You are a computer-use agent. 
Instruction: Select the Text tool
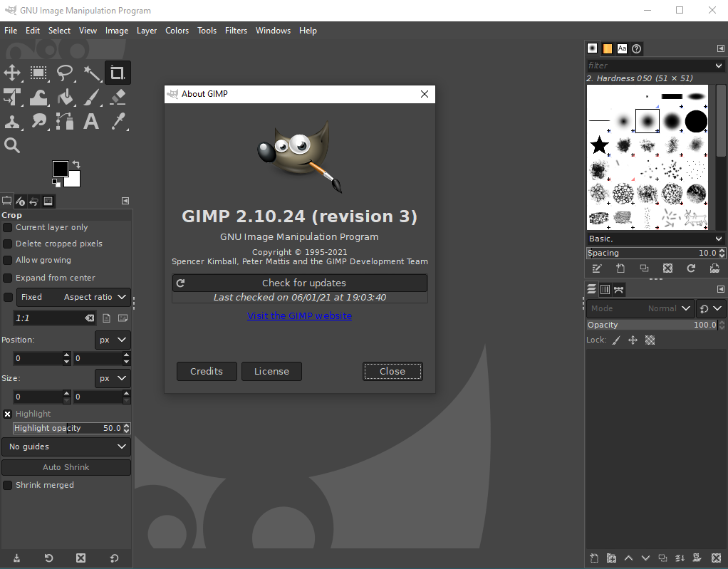coord(91,122)
